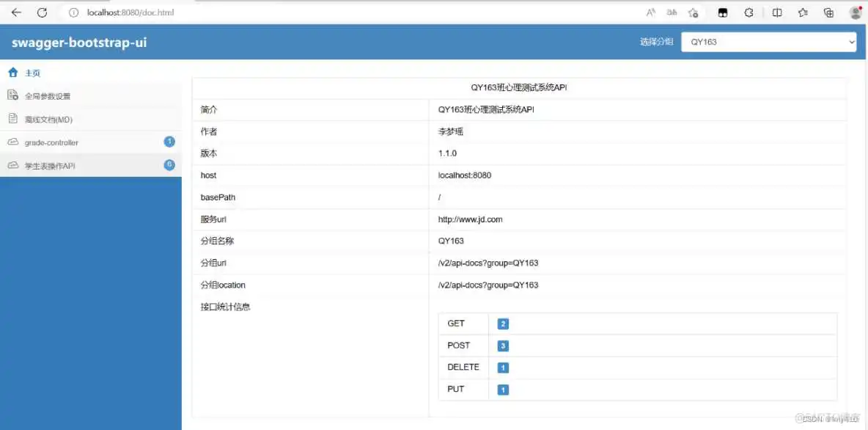Select the cloud icon next to grade-controller
868x430 pixels.
coord(12,142)
